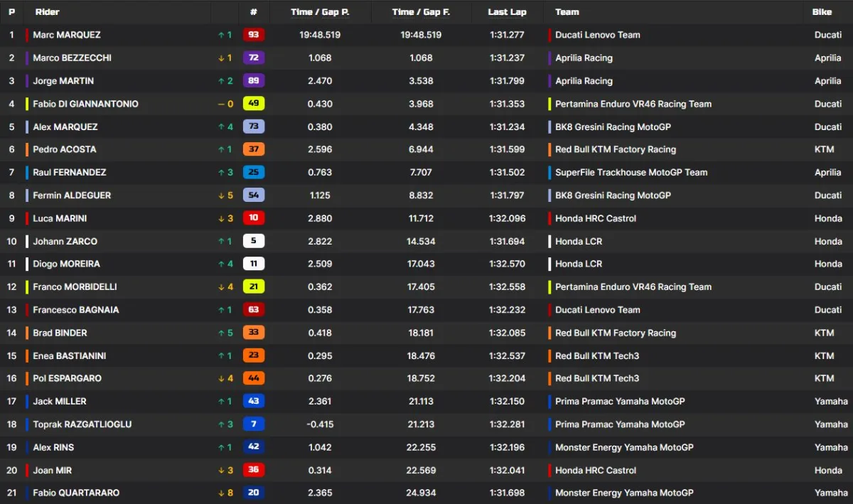Click Honda LCR in Johann ZARCO's row
The width and height of the screenshot is (853, 504).
(579, 241)
